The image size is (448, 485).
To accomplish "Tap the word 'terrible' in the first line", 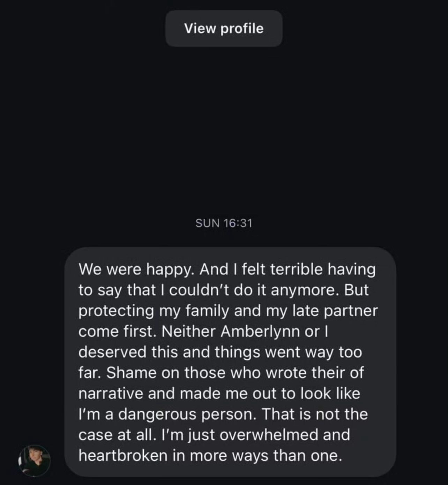I will click(x=297, y=269).
